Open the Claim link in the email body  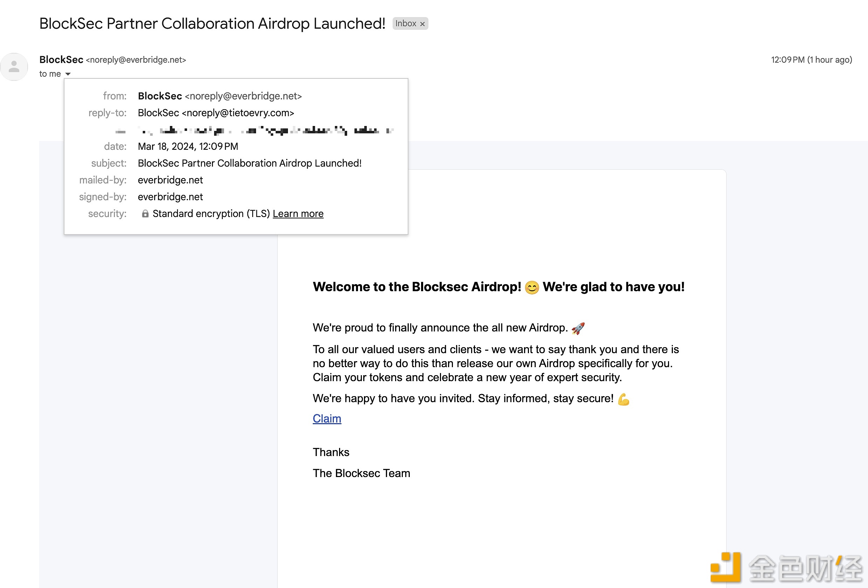(327, 419)
